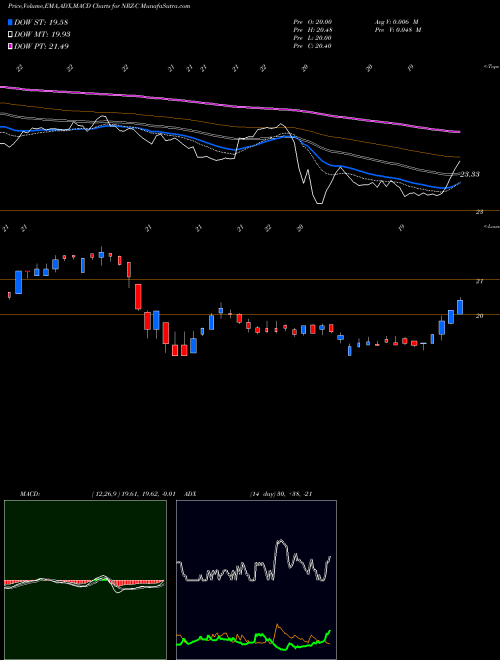Click the 'Pre V: 0.048 M' value
The image size is (500, 660).
(x=398, y=30)
